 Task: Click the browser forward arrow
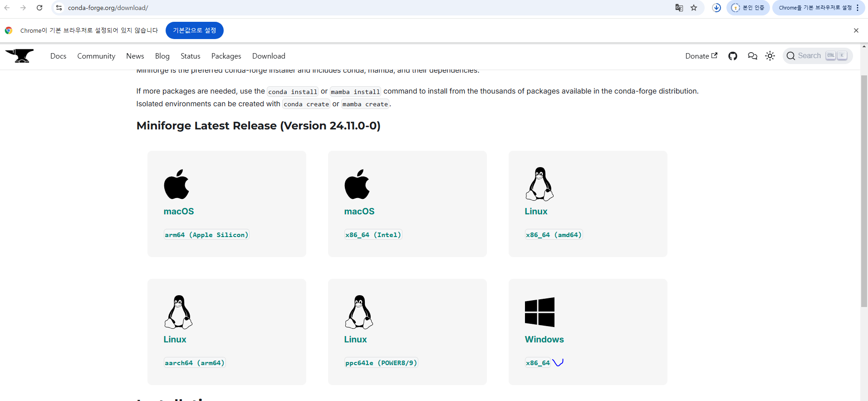[x=23, y=8]
